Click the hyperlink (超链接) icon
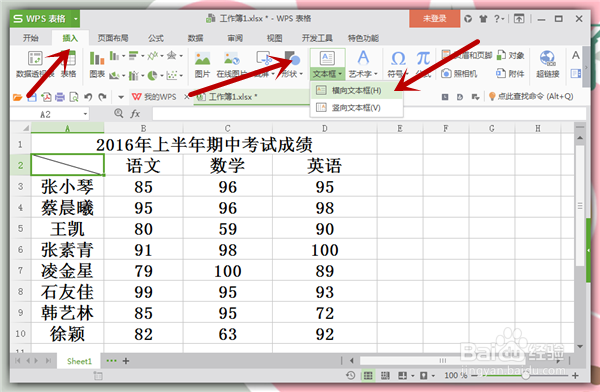The width and height of the screenshot is (600, 392). coord(548,64)
